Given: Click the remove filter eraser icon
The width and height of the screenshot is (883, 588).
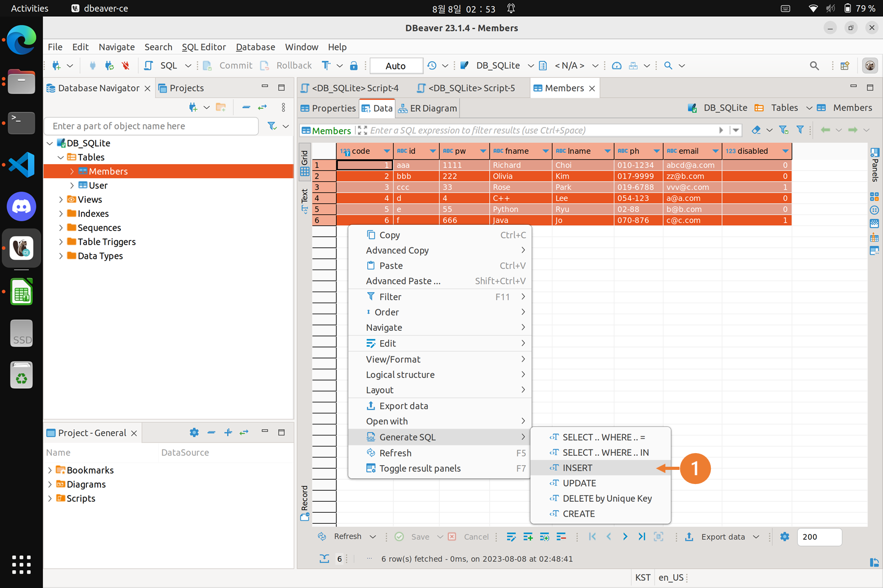Looking at the screenshot, I should coord(756,130).
